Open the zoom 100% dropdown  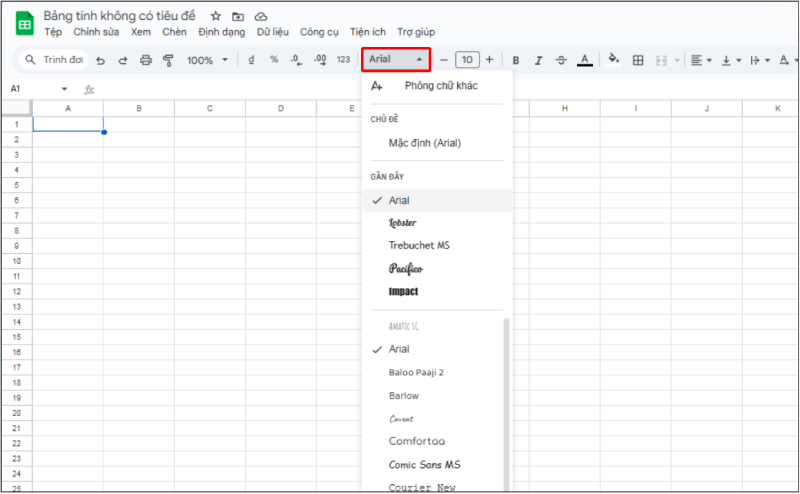(207, 60)
